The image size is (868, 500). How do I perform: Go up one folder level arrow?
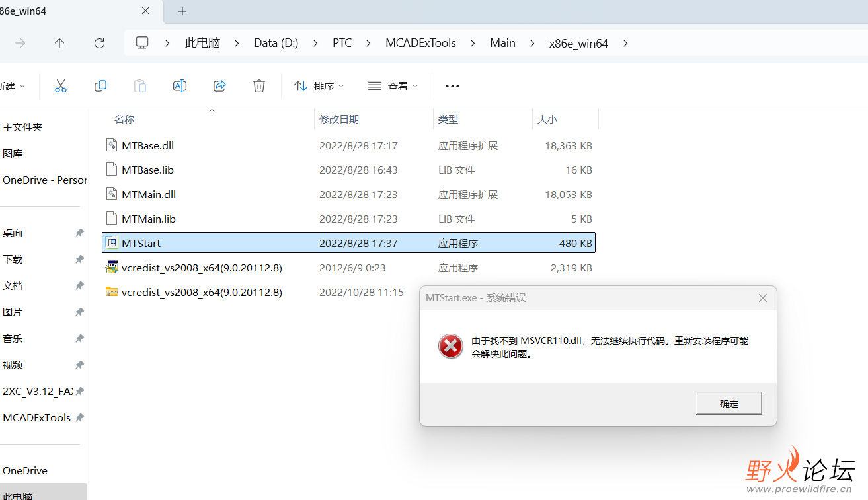tap(59, 43)
